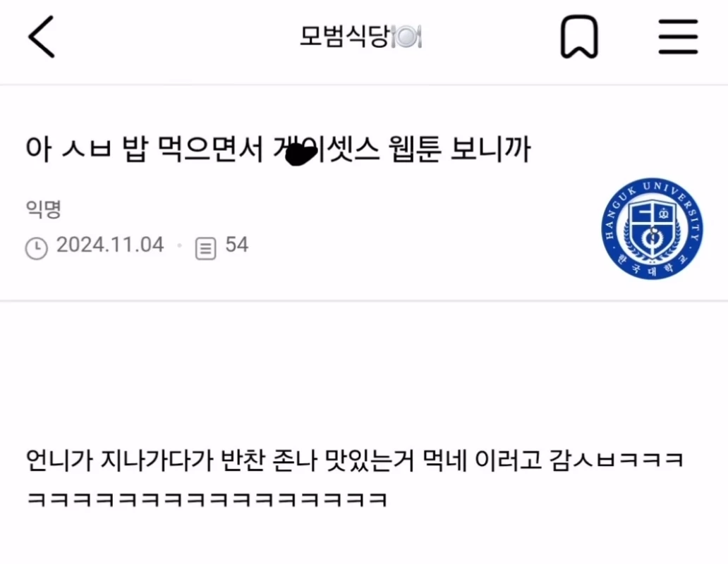
Task: Tap the plate emoji beside 모범식당
Action: (x=407, y=37)
